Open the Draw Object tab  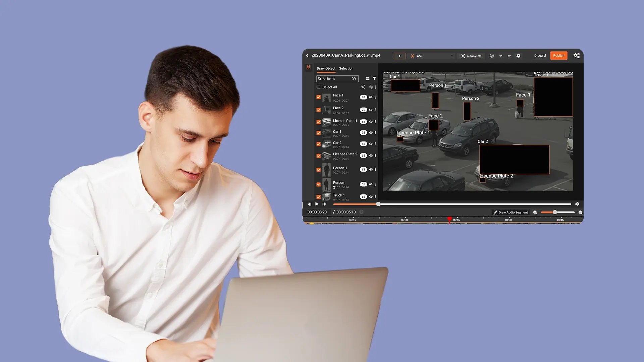(326, 68)
